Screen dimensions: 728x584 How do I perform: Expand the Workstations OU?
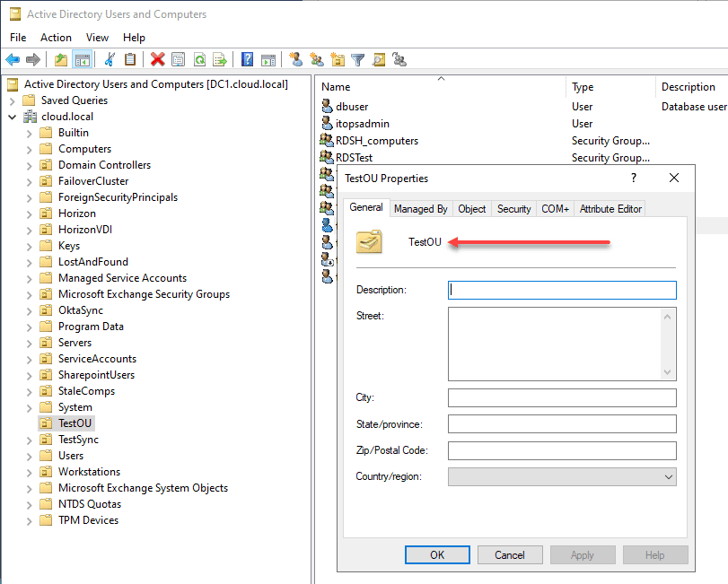30,472
